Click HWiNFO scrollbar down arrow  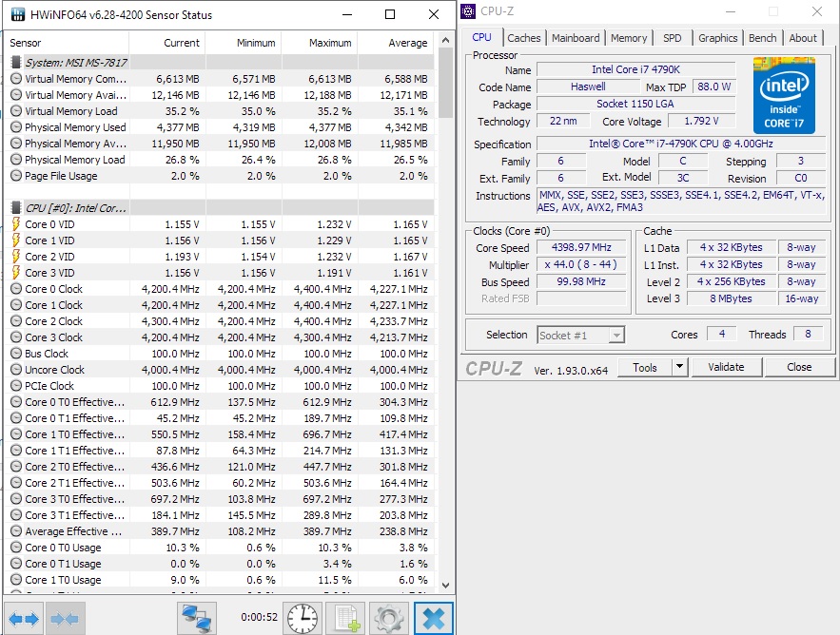[445, 586]
